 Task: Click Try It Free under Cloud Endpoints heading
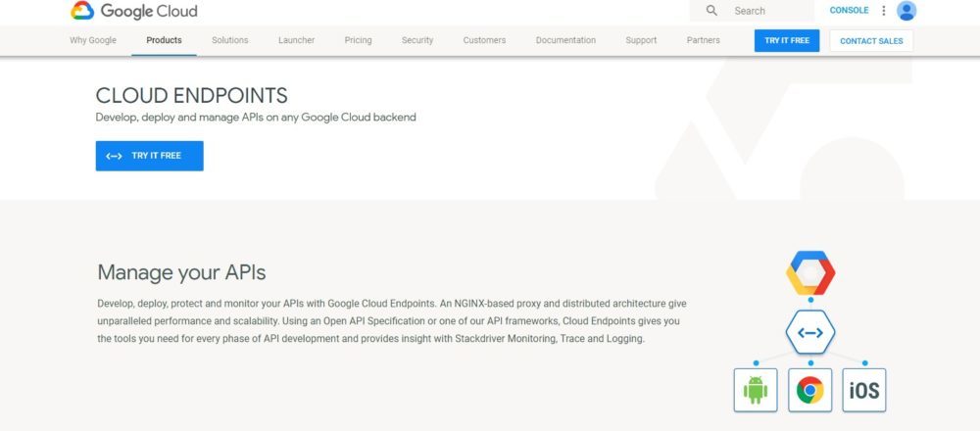click(x=149, y=156)
